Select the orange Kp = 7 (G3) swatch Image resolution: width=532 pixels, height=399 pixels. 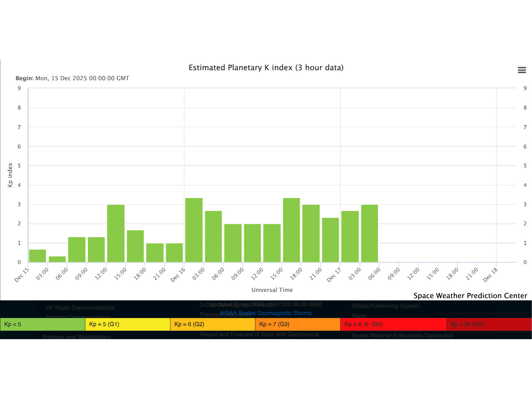tap(297, 324)
